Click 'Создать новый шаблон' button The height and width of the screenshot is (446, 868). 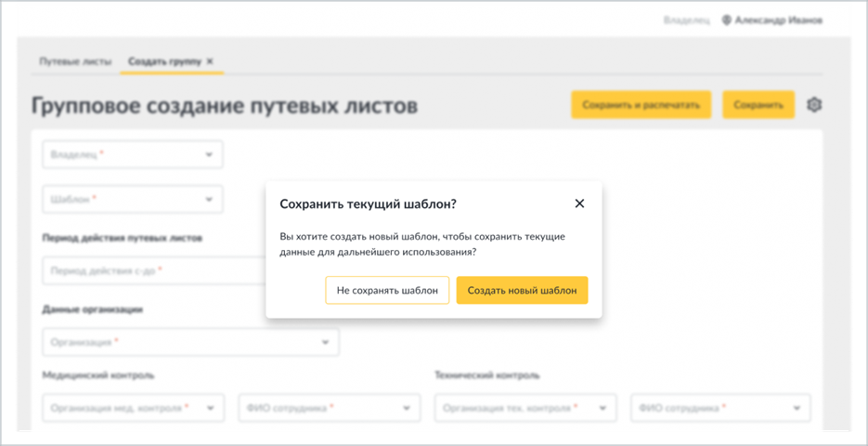point(522,290)
